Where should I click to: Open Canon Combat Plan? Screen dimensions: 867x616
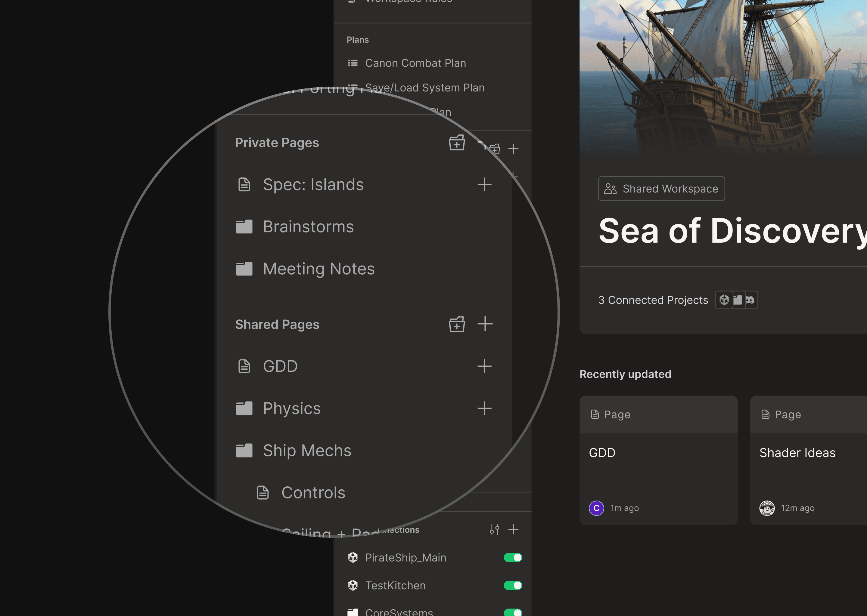(415, 63)
